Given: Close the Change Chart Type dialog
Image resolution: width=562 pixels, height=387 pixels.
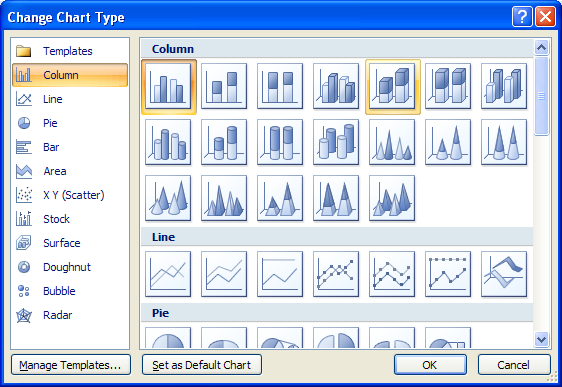Looking at the screenshot, I should coord(545,16).
